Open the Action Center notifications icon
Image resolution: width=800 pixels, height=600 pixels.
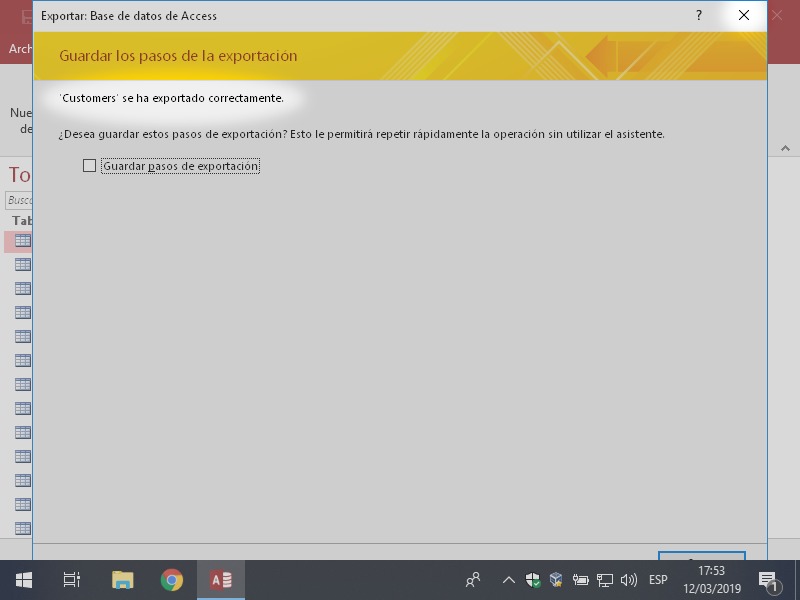click(769, 580)
